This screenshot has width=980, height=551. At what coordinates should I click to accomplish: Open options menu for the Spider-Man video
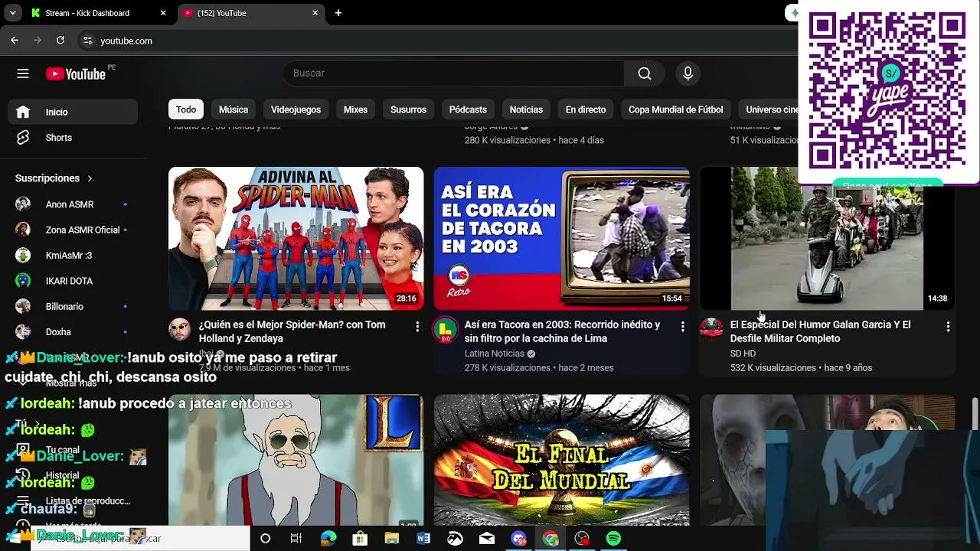coord(417,327)
